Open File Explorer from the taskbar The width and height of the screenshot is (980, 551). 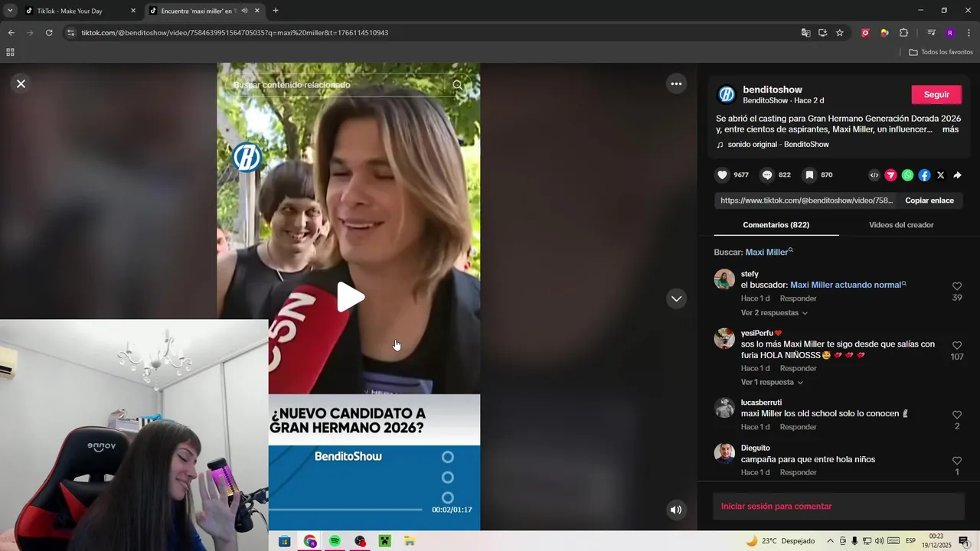[410, 541]
